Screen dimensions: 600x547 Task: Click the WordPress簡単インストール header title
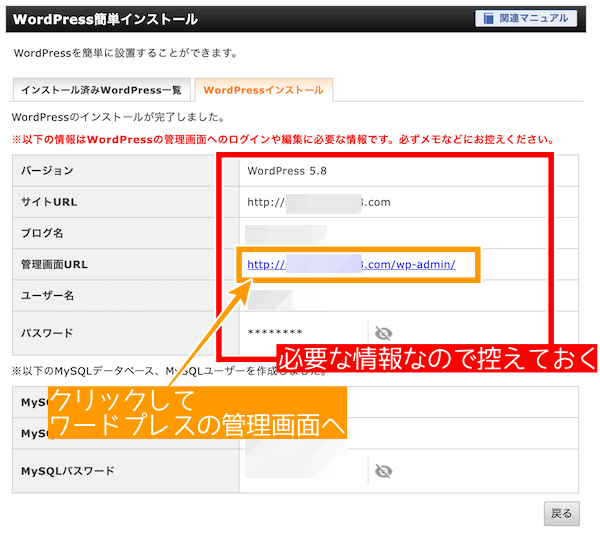coord(105,19)
